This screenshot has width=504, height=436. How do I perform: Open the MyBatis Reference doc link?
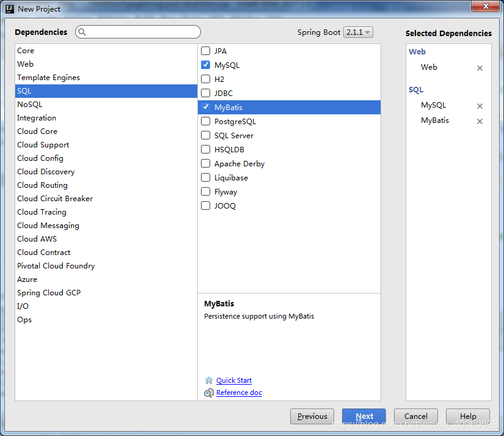point(239,393)
